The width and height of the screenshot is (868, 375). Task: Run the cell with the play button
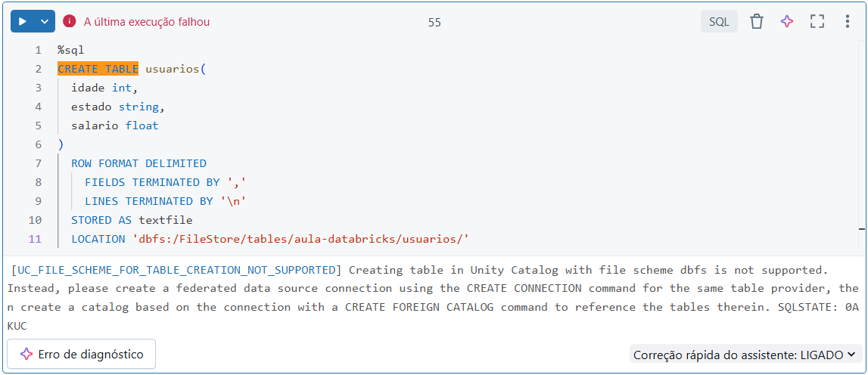coord(23,22)
